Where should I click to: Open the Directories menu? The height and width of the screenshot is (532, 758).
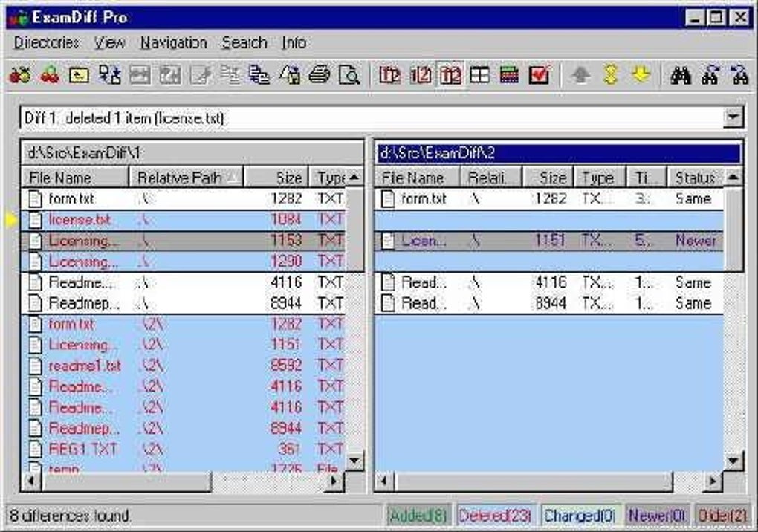click(46, 43)
